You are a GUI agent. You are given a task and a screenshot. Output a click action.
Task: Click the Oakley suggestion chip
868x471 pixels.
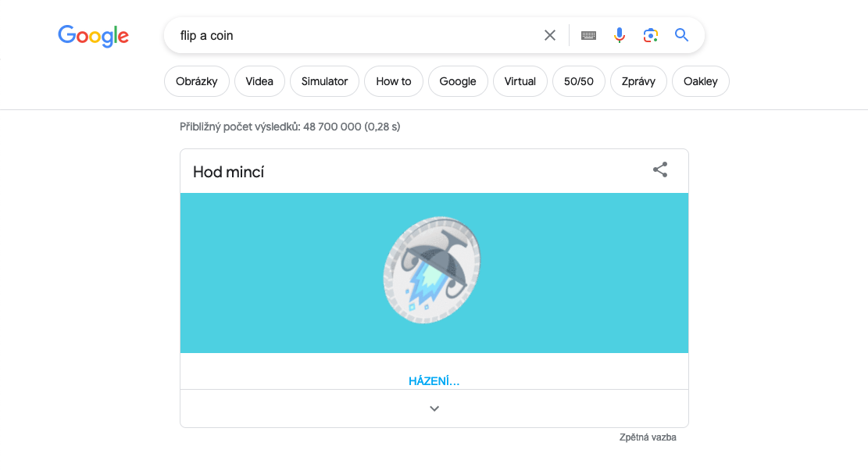pos(700,81)
